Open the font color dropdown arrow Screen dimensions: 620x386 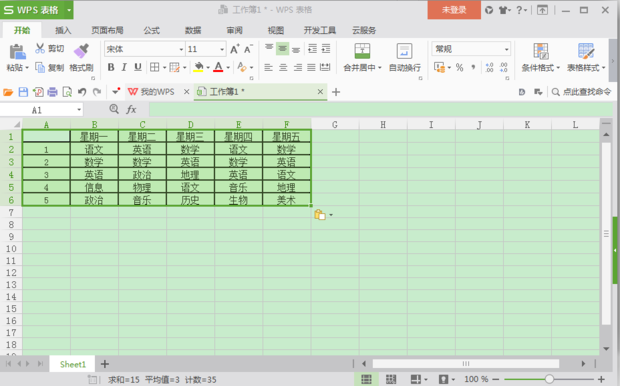(228, 68)
